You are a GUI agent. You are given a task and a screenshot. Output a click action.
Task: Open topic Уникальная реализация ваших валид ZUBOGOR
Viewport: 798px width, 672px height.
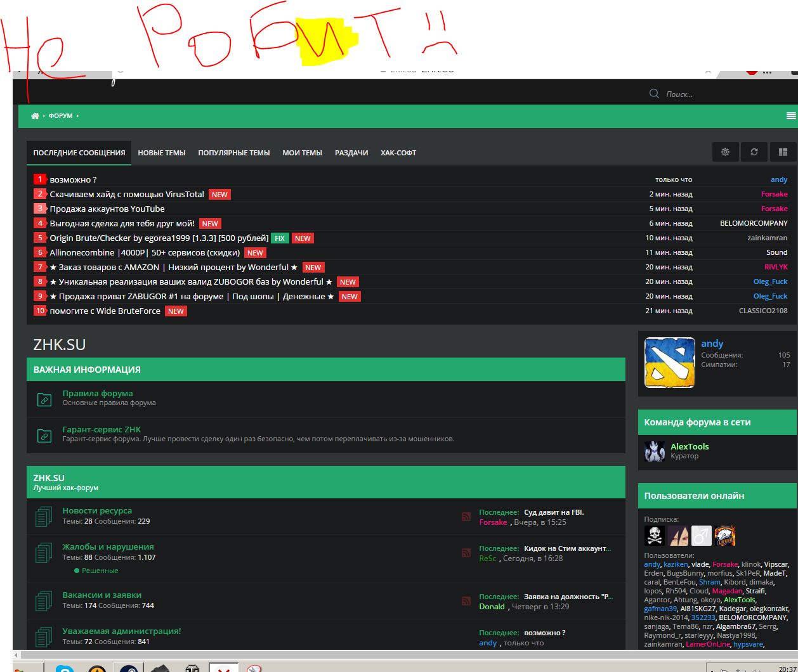(x=191, y=281)
